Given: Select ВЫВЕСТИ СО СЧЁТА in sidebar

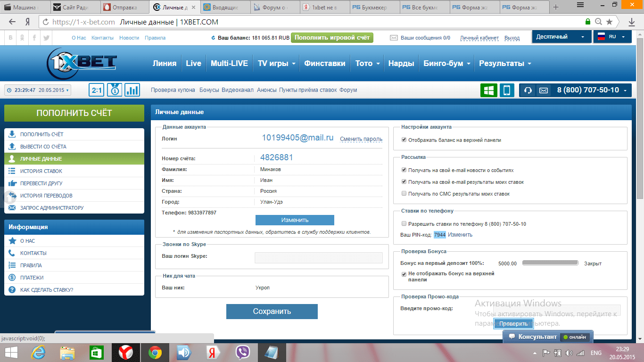Looking at the screenshot, I should point(74,147).
